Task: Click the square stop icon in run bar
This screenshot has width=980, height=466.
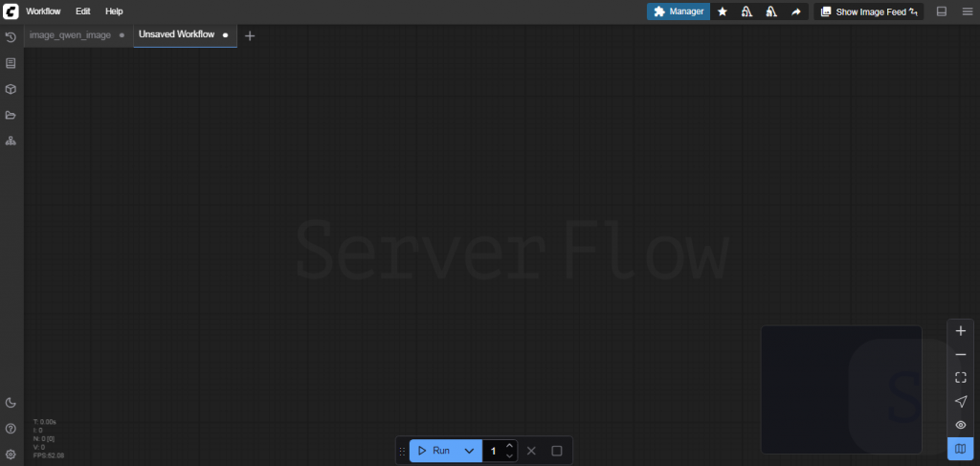Action: tap(557, 451)
